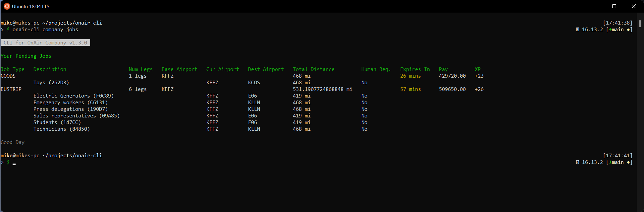This screenshot has height=212, width=644.
Task: Click the terminal vertical scrollbar thumb
Action: click(640, 24)
